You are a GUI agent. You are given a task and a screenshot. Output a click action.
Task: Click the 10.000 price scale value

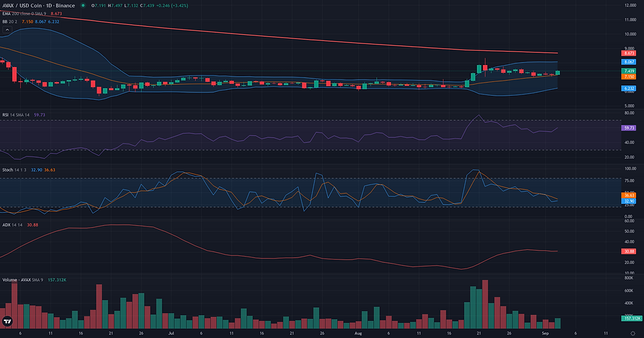630,34
